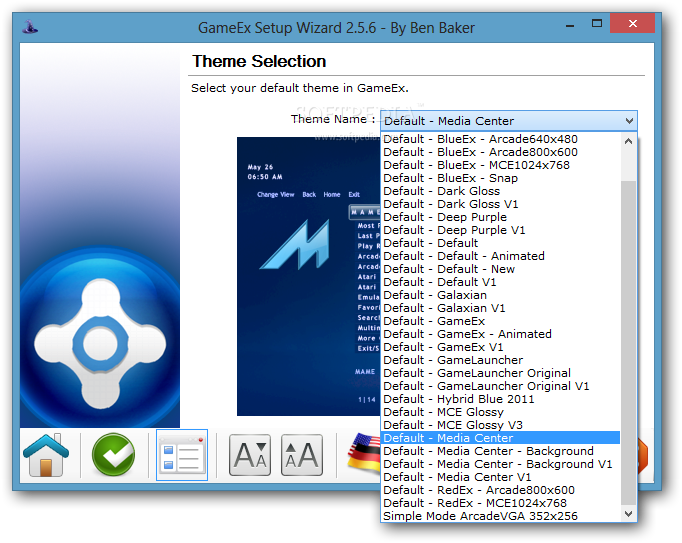Select Default - Default V1
The width and height of the screenshot is (682, 543).
(500, 282)
